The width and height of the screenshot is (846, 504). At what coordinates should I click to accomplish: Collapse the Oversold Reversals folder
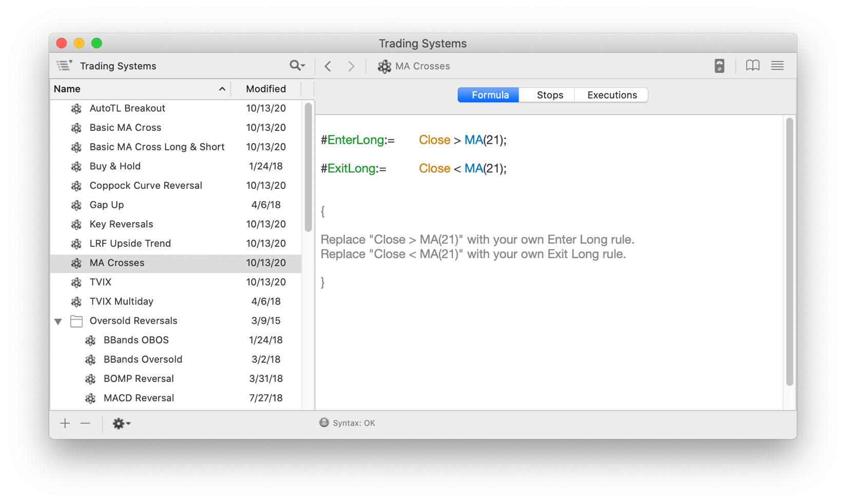(58, 321)
